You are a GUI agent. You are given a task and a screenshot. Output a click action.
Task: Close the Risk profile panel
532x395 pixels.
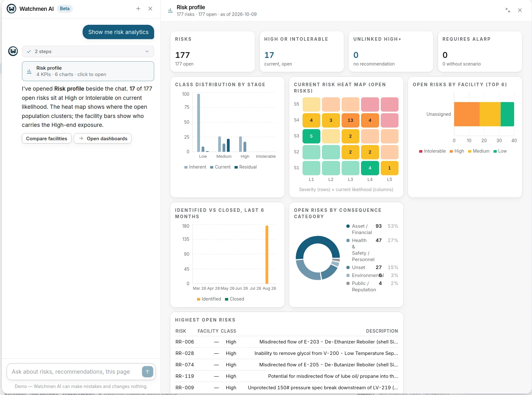click(520, 10)
